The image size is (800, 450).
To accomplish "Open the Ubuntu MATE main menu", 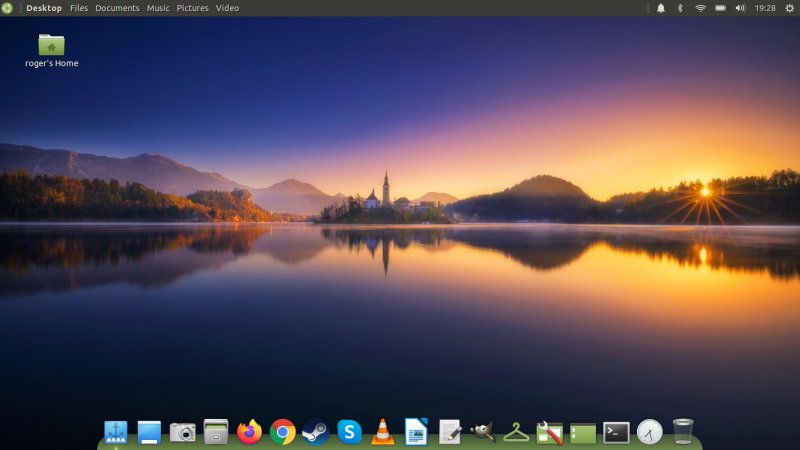I will (8, 8).
